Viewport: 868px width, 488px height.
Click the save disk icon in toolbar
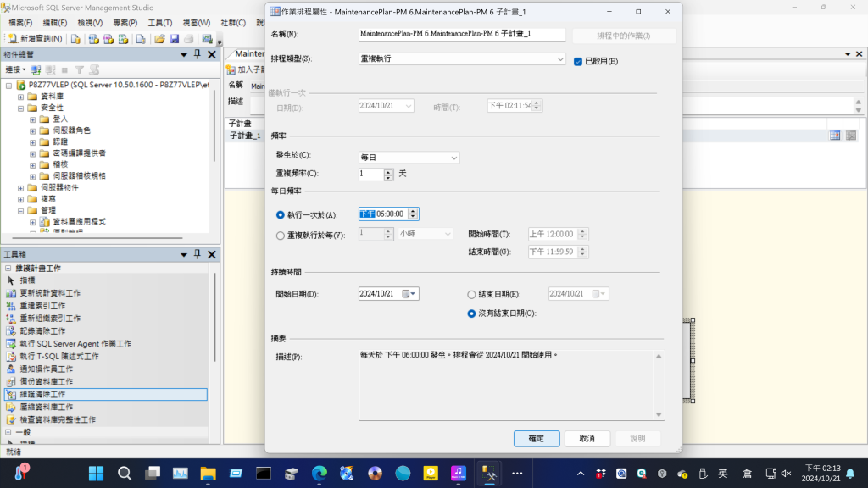174,39
